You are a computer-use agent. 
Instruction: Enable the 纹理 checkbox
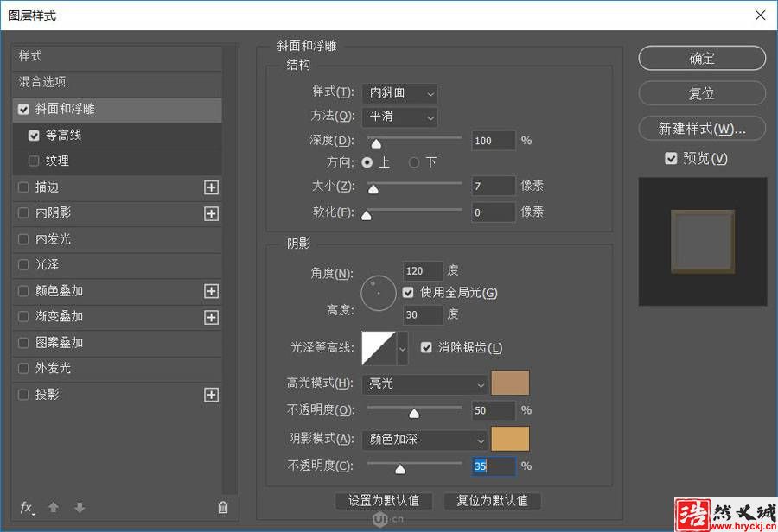(x=34, y=161)
